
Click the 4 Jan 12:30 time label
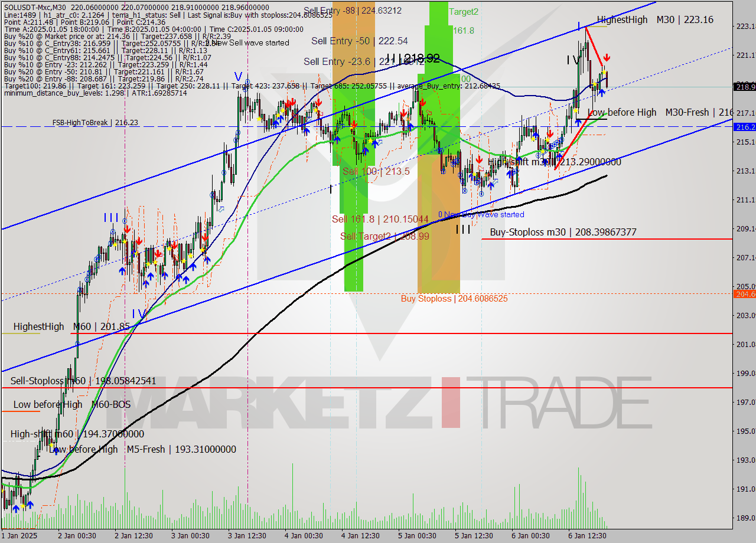click(361, 535)
